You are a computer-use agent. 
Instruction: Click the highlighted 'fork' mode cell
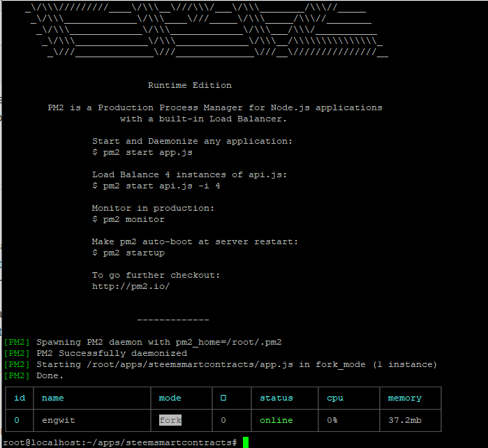pyautogui.click(x=170, y=420)
